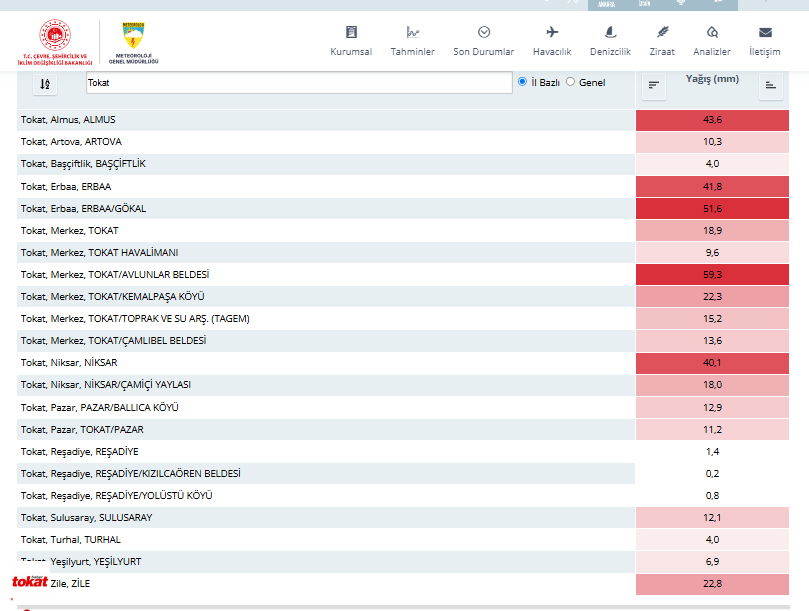
Task: Open the Havacılık airplane icon
Action: click(552, 33)
